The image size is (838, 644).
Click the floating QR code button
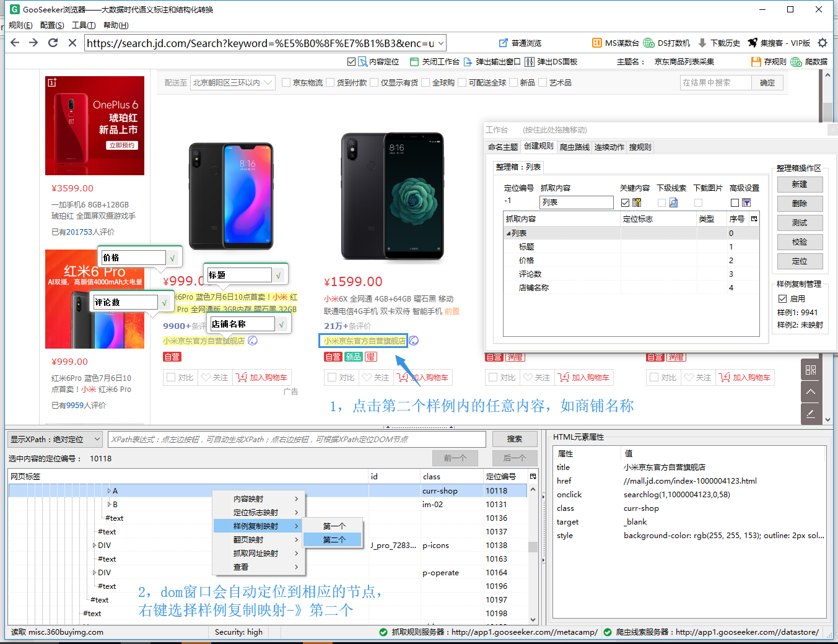pos(811,370)
